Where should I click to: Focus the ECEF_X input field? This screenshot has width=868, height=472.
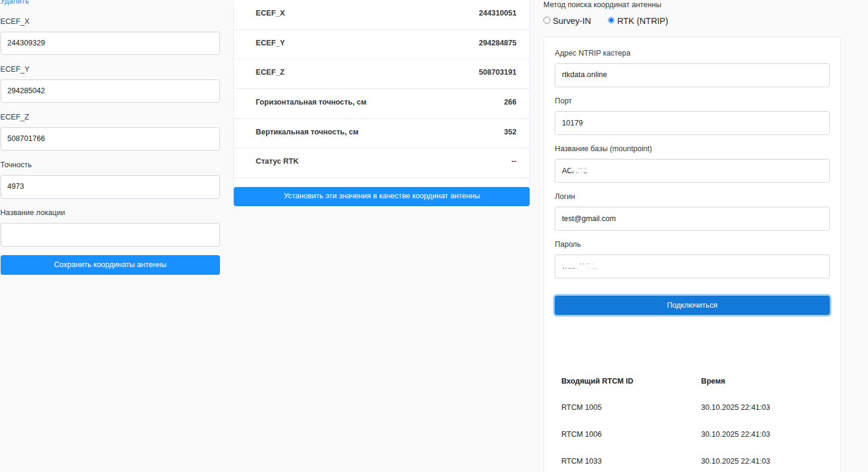point(110,43)
